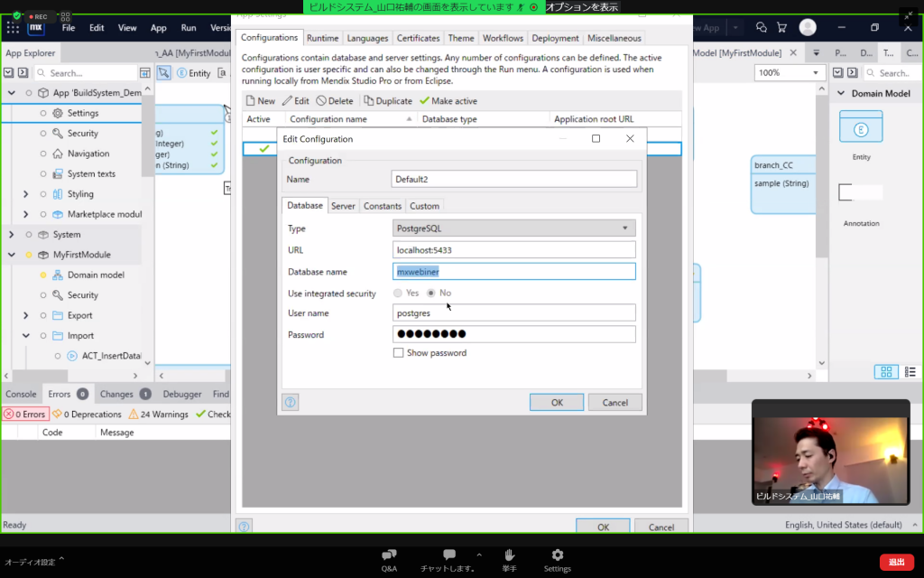The image size is (924, 578).
Task: Click the Database name input field
Action: click(x=514, y=271)
